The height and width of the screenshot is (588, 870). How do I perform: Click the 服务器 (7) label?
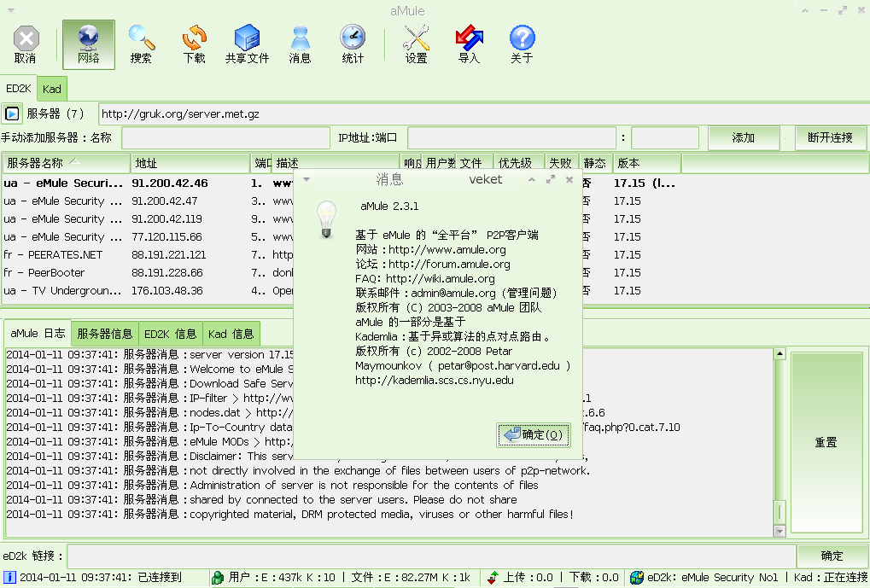pyautogui.click(x=55, y=114)
